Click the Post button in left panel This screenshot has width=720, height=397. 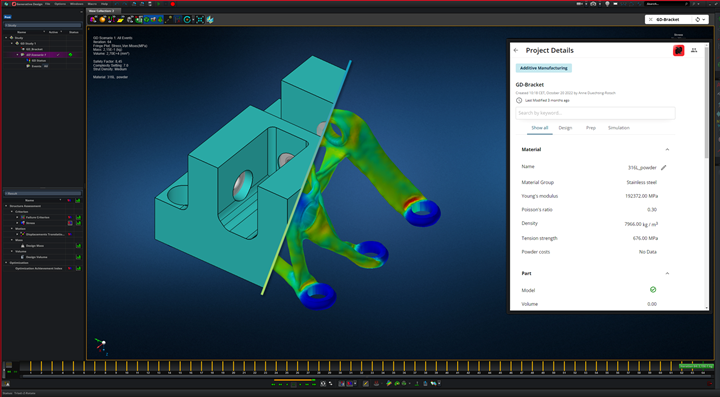7,17
